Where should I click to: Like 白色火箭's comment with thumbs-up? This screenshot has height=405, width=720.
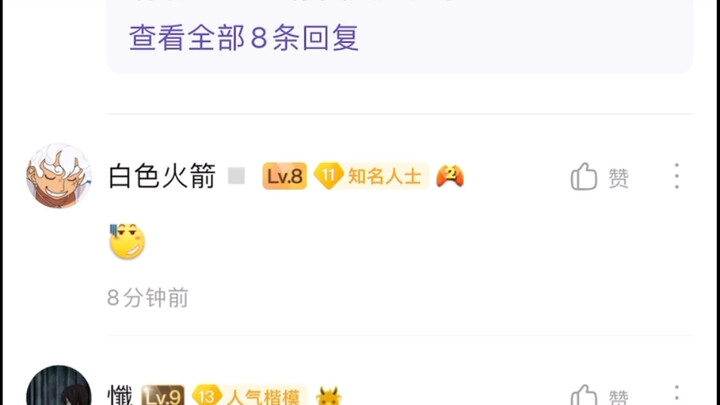point(584,176)
